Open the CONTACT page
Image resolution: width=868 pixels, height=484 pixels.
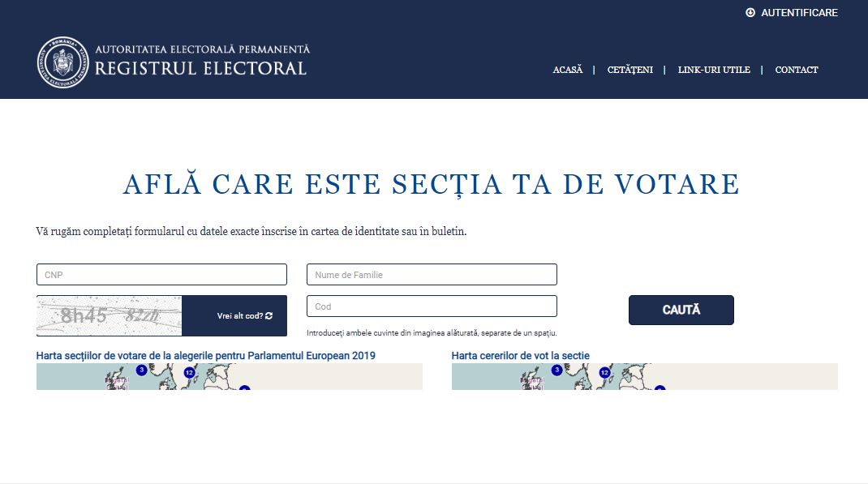(797, 70)
